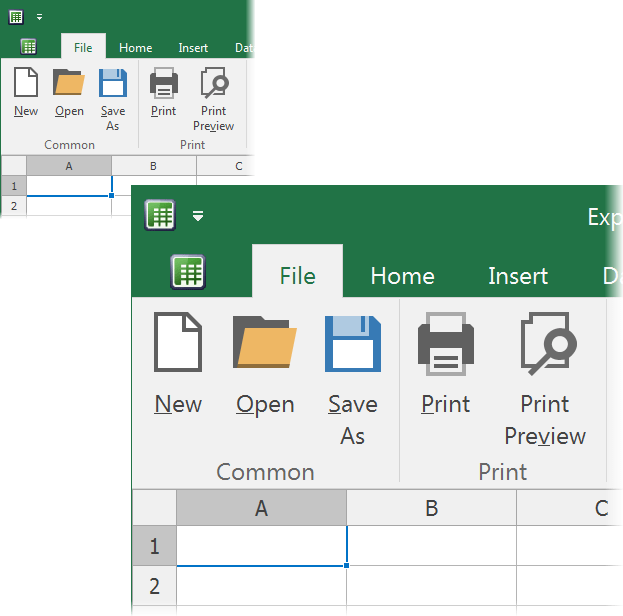This screenshot has height=616, width=623.
Task: Click the New icon in the small ribbon
Action: [26, 83]
